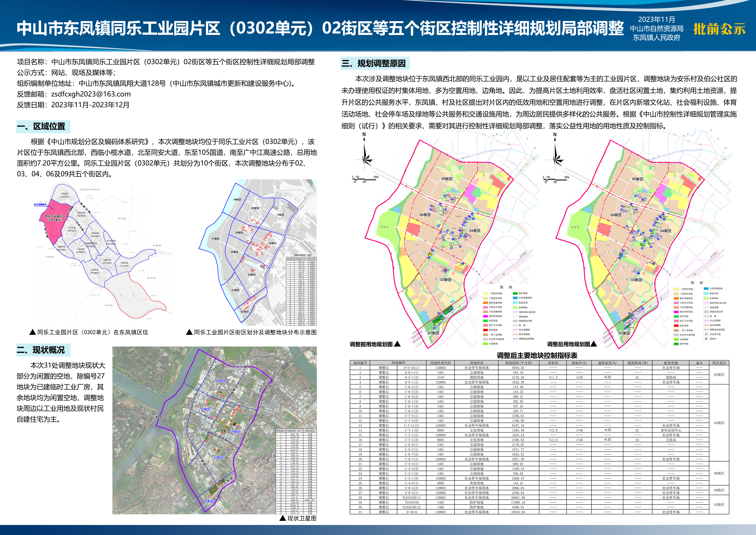Click the feedback email zsdfcxgh2023@163.com
Image resolution: width=756 pixels, height=535 pixels.
[91, 94]
